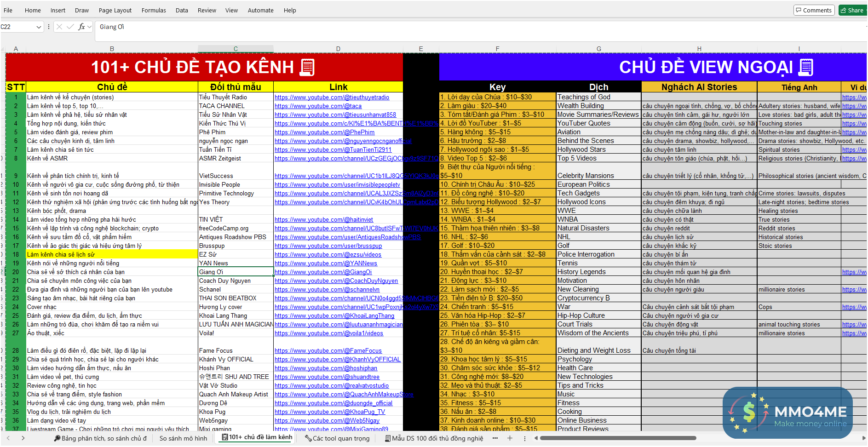
Task: Show more sheets with ellipsis icon
Action: (495, 438)
